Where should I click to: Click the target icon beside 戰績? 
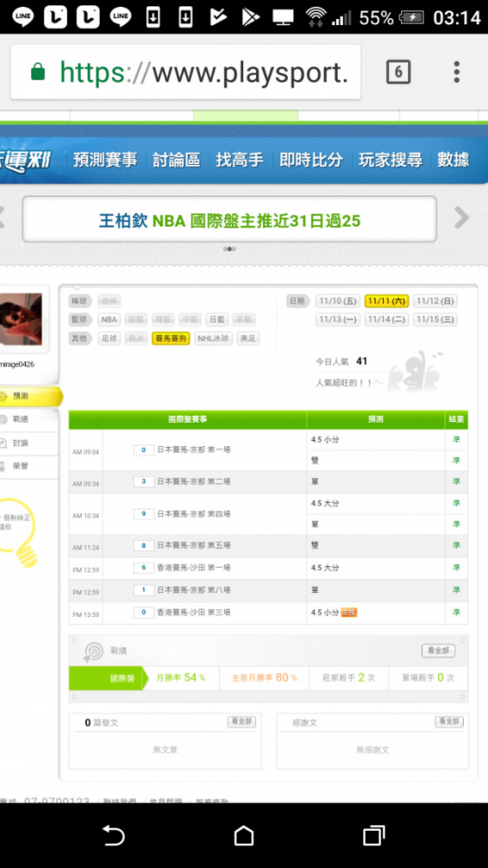[93, 652]
